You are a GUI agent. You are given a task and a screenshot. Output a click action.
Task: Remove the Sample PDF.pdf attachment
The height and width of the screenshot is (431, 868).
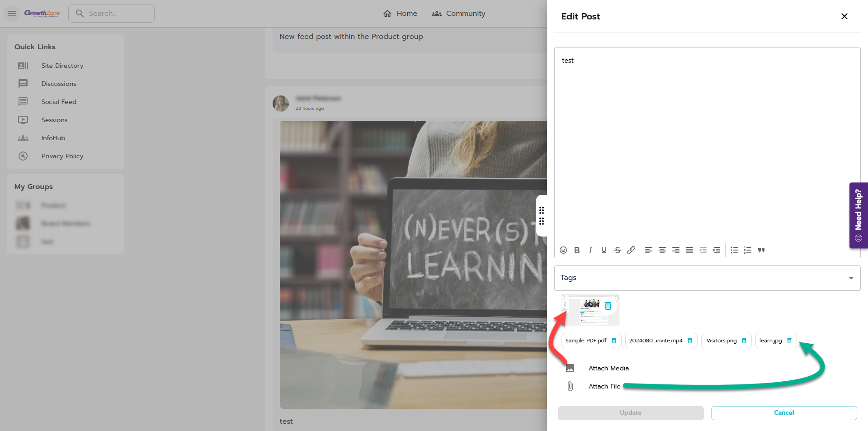coord(614,341)
